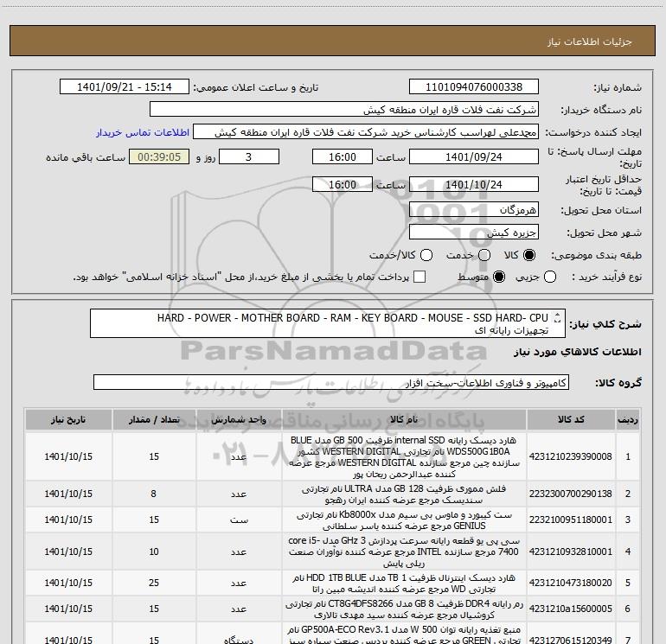
Task: Select the متوسط purchase type radio
Action: [x=499, y=277]
